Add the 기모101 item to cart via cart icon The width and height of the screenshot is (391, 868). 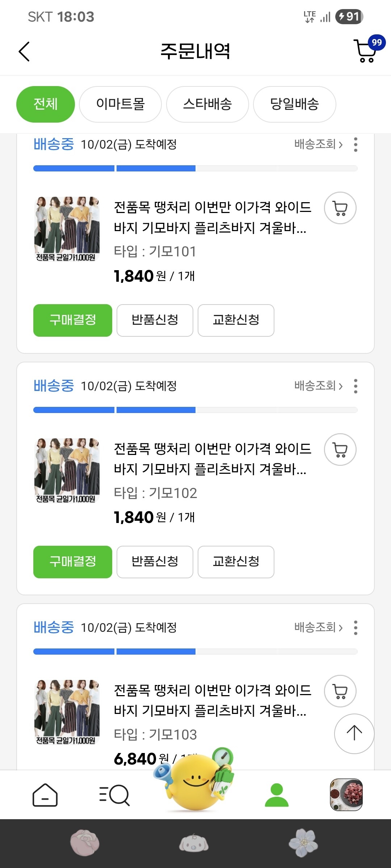(x=340, y=208)
